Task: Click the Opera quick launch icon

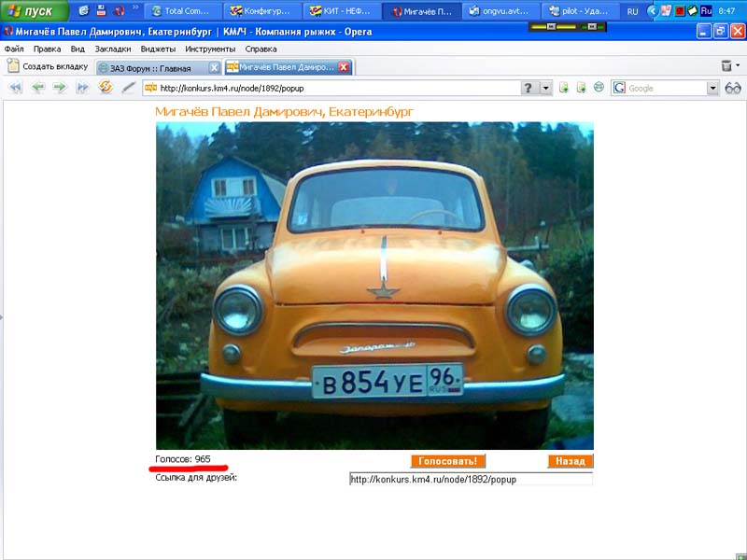Action: click(x=120, y=10)
